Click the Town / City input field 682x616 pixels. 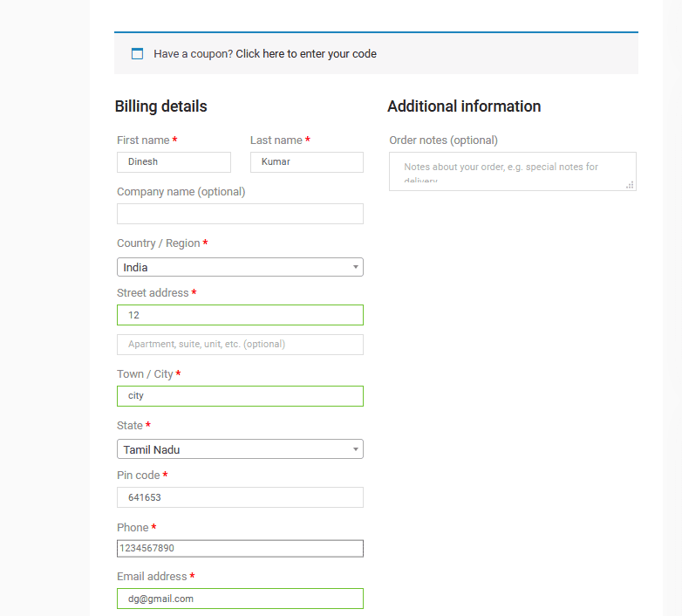240,396
